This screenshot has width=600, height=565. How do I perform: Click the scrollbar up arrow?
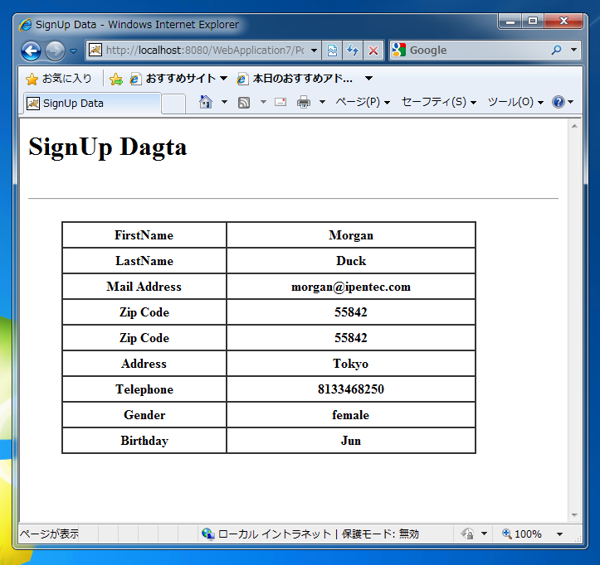coord(574,126)
